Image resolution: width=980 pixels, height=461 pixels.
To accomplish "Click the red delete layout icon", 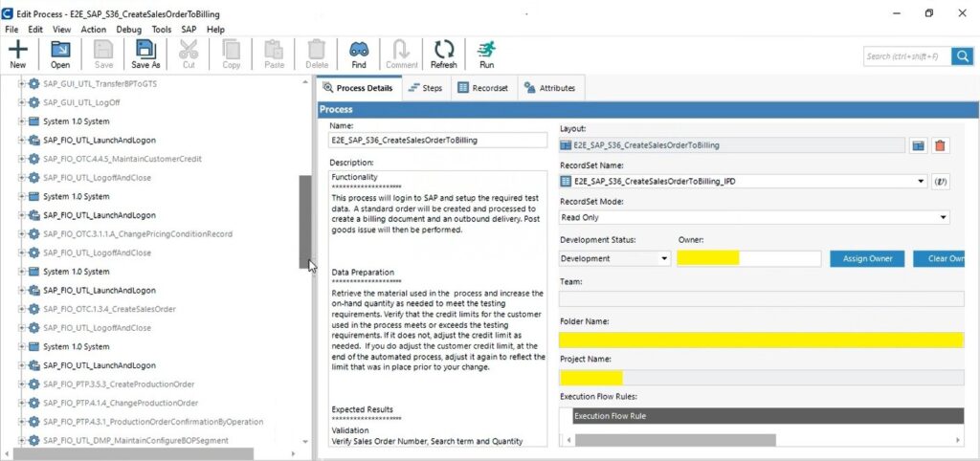I will tap(940, 145).
